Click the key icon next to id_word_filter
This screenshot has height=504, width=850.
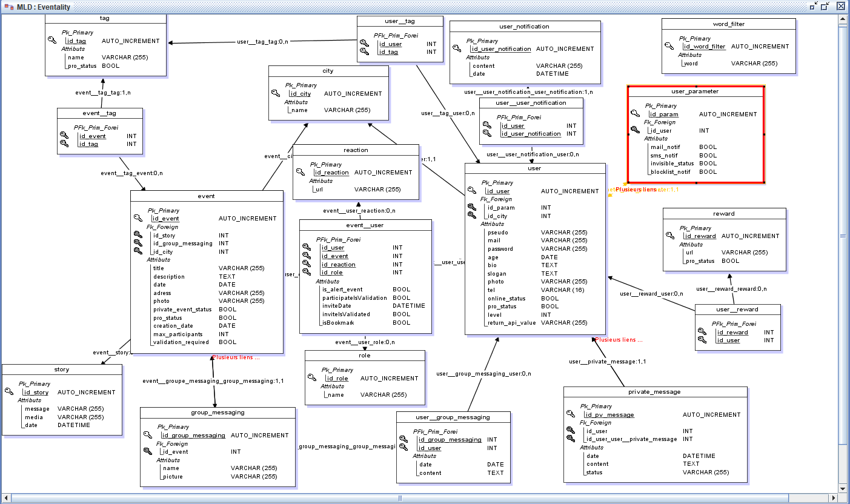click(x=669, y=45)
